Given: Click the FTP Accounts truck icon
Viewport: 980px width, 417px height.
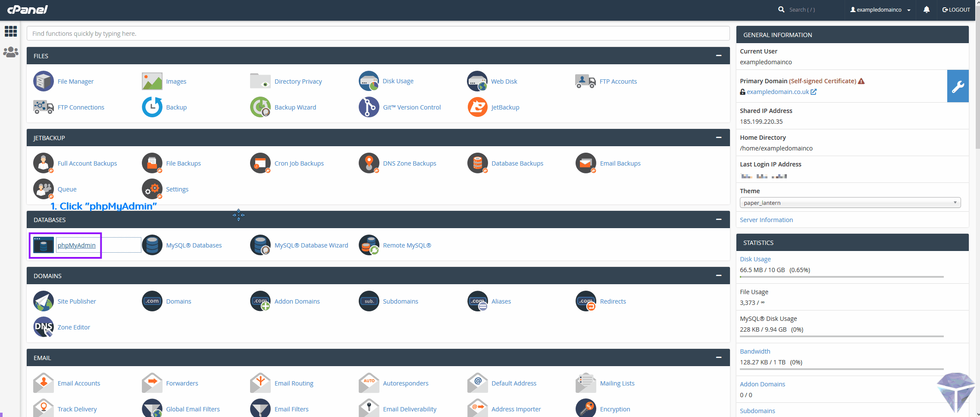Looking at the screenshot, I should pyautogui.click(x=585, y=81).
